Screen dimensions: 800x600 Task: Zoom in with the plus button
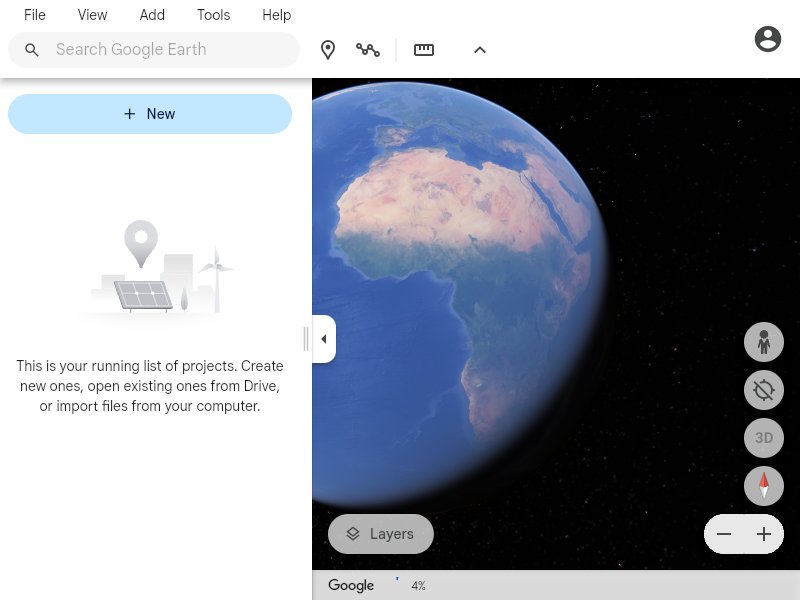(764, 534)
